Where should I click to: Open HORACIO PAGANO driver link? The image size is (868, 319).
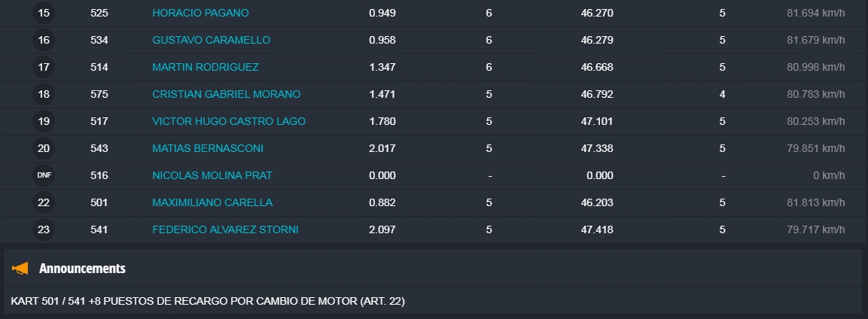coord(200,13)
